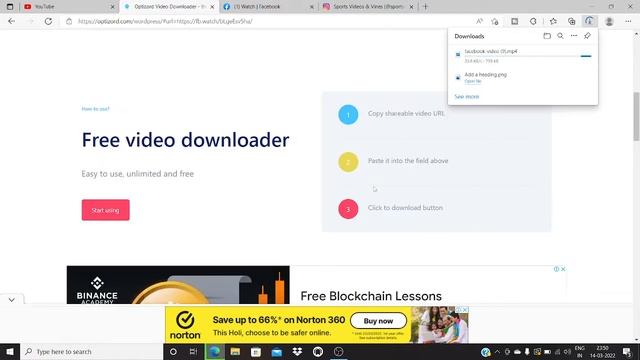Show hidden system tray icons chevron
The height and width of the screenshot is (360, 640).
[x=497, y=351]
